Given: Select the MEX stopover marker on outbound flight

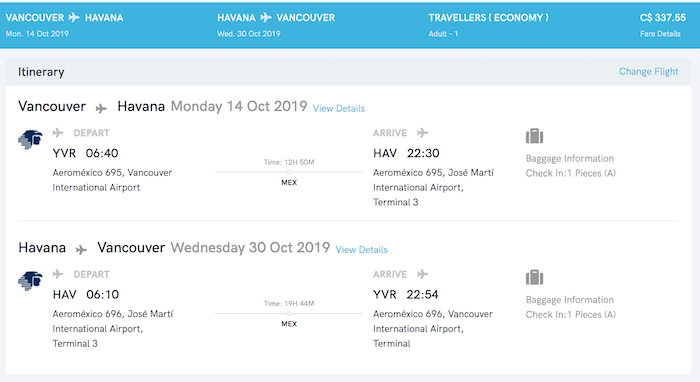Looking at the screenshot, I should [x=289, y=172].
